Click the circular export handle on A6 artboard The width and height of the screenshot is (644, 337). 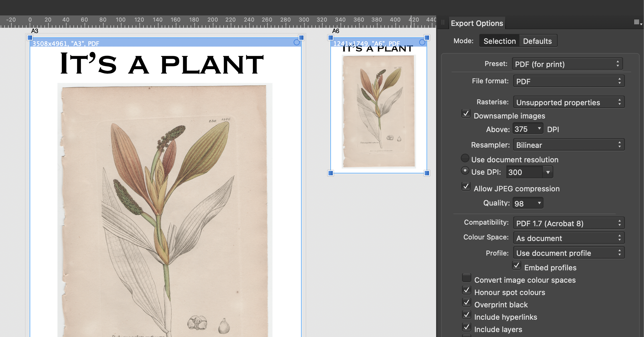(x=422, y=42)
